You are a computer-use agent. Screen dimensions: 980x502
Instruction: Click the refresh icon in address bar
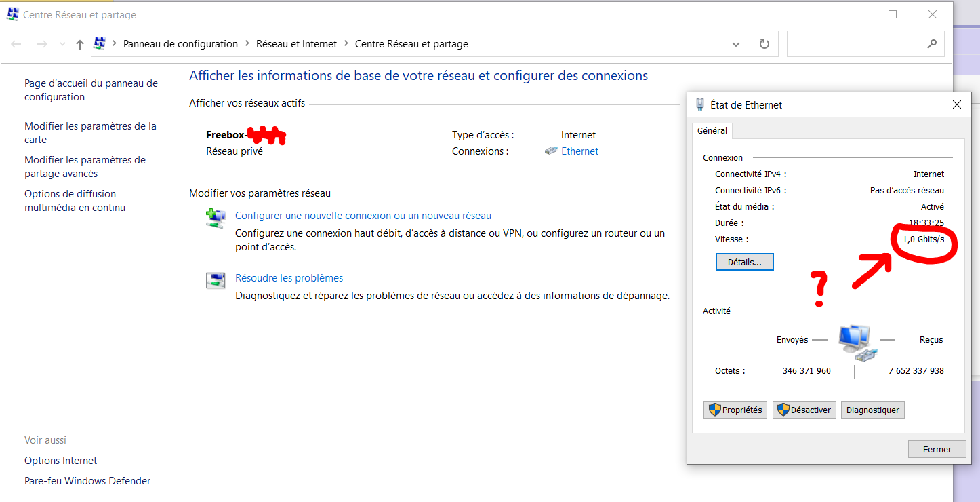click(764, 44)
